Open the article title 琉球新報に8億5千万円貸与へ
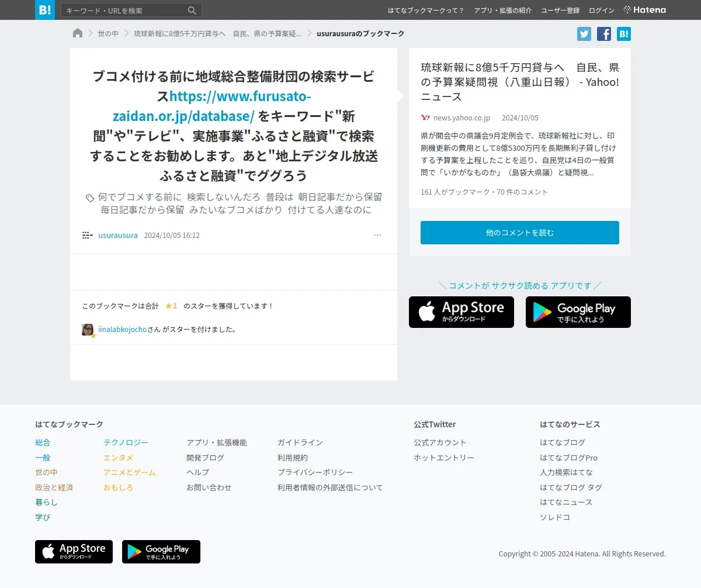Screen dimensions: 701x588 click(520, 82)
